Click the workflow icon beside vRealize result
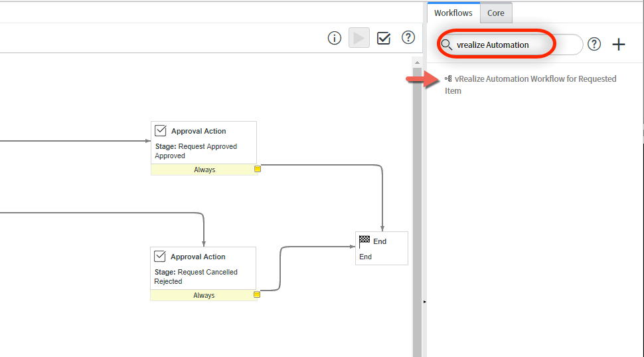Image resolution: width=644 pixels, height=357 pixels. [x=448, y=79]
